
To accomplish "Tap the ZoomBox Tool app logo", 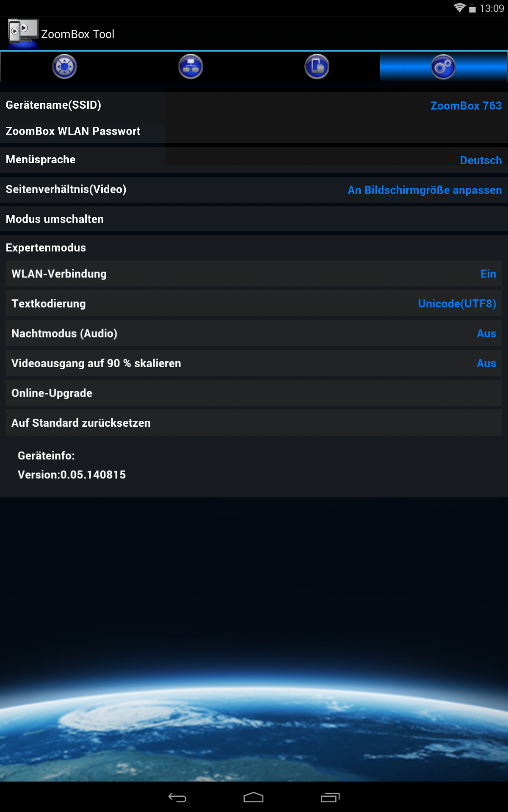I will (x=23, y=33).
